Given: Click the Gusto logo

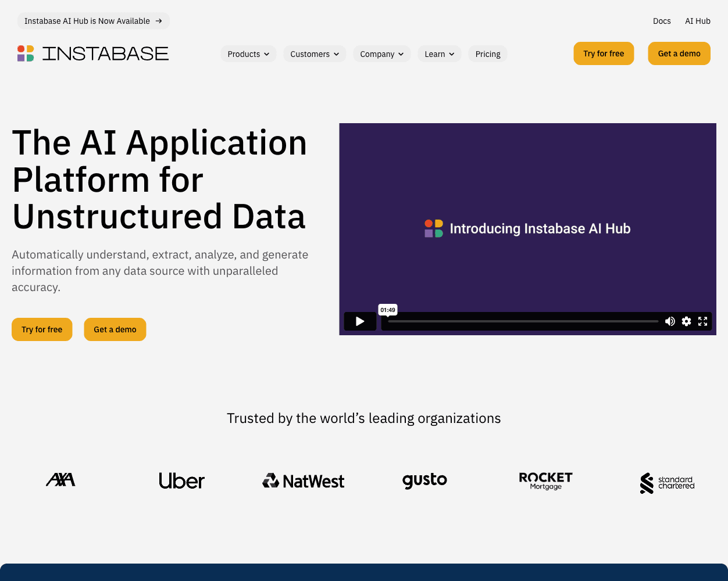Looking at the screenshot, I should click(424, 480).
